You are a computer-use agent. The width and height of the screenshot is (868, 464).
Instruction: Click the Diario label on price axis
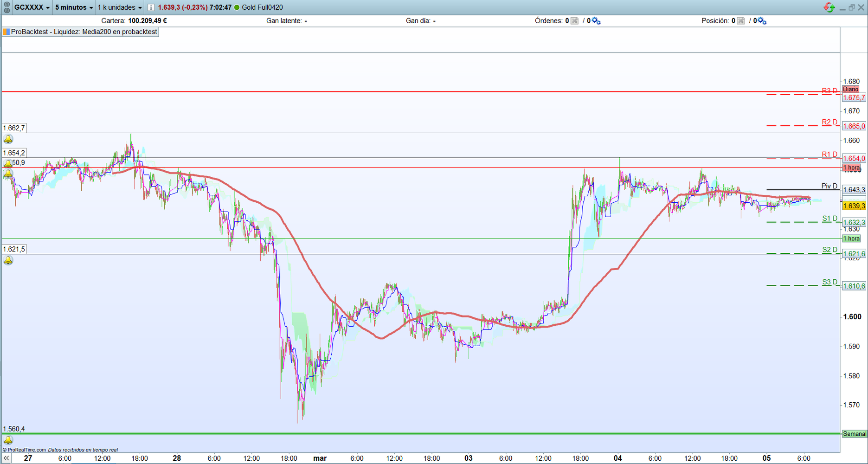(851, 89)
